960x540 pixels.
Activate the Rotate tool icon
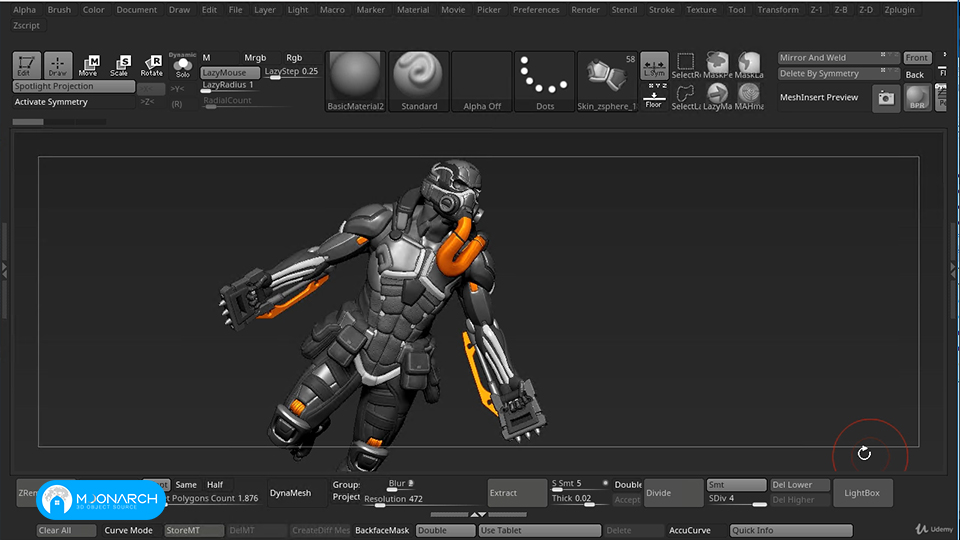tap(151, 65)
